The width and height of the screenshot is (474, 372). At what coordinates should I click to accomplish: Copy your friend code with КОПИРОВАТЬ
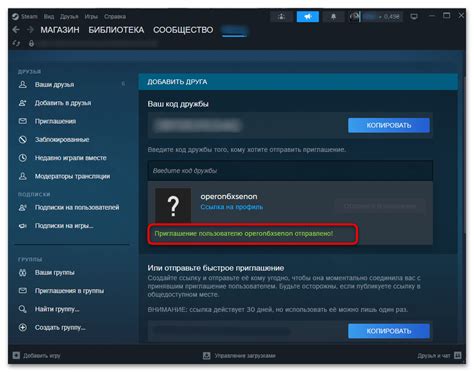click(389, 125)
